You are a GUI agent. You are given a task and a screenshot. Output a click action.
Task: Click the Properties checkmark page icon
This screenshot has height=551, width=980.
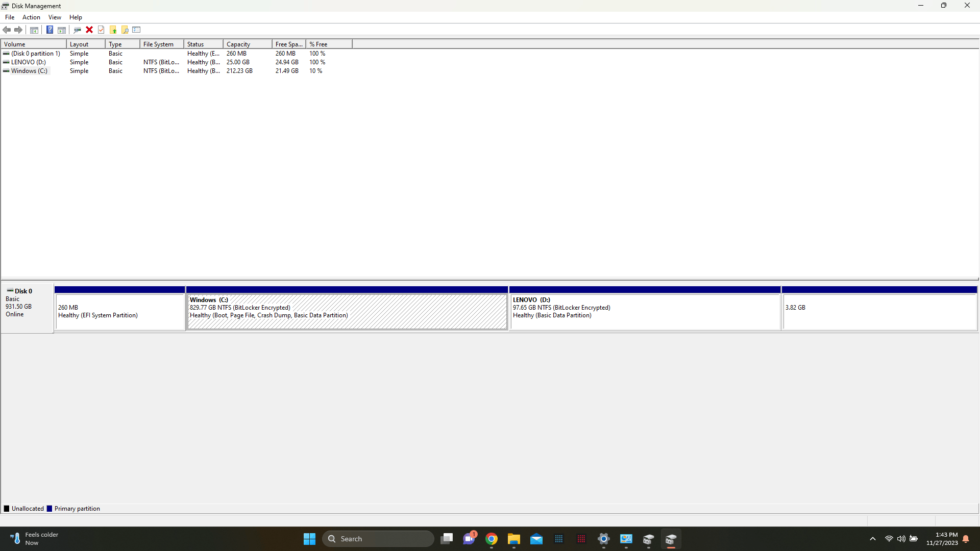[101, 30]
